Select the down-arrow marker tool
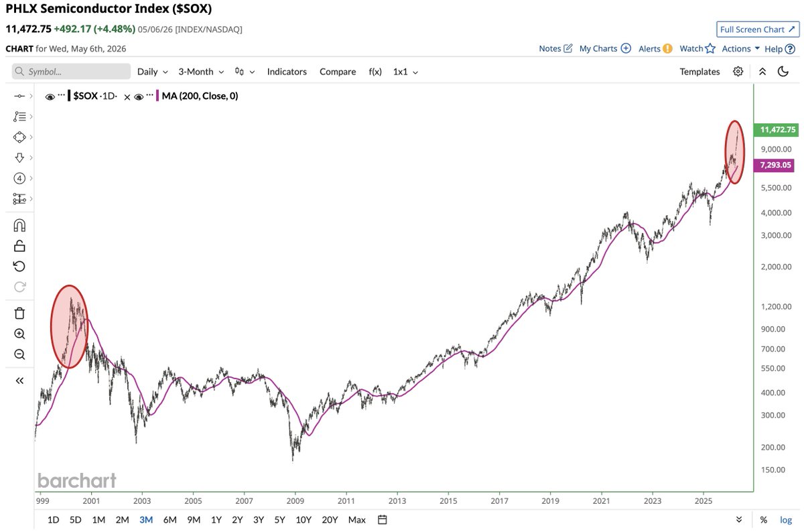804x532 pixels. 19,157
